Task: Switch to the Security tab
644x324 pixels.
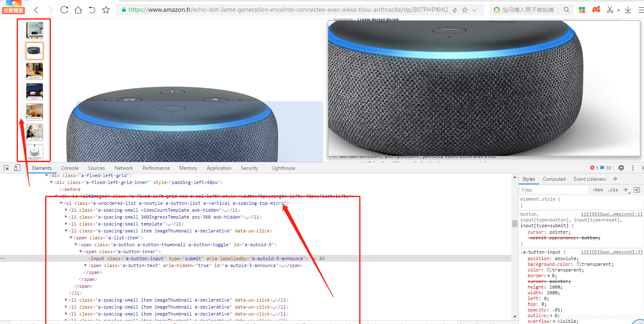Action: click(249, 168)
